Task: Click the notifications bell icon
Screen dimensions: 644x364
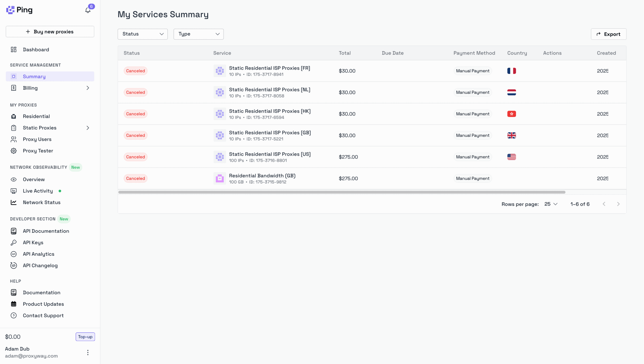Action: [x=88, y=10]
